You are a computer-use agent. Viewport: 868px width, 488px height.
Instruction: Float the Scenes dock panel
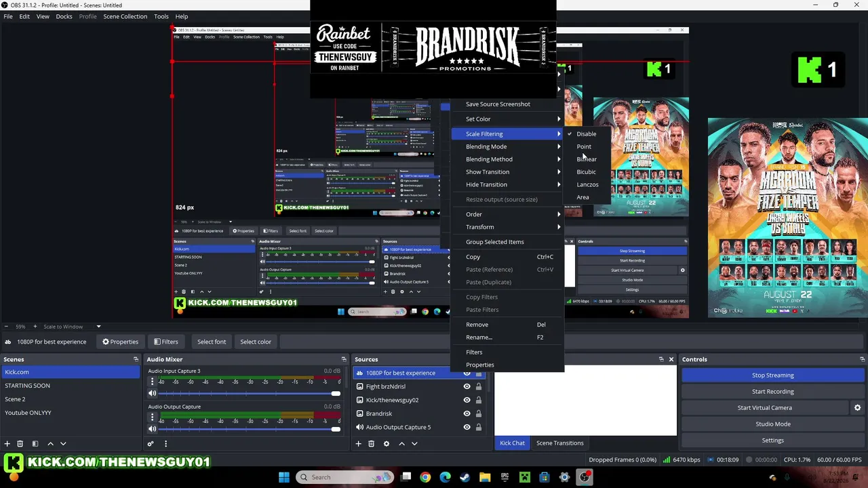[136, 359]
